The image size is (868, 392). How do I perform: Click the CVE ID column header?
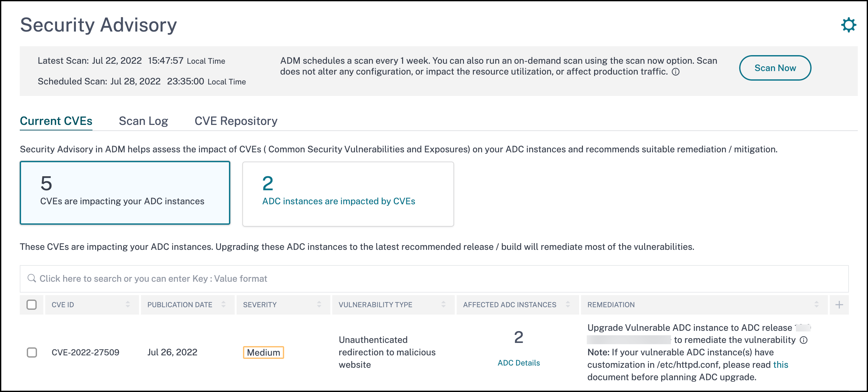(x=92, y=305)
